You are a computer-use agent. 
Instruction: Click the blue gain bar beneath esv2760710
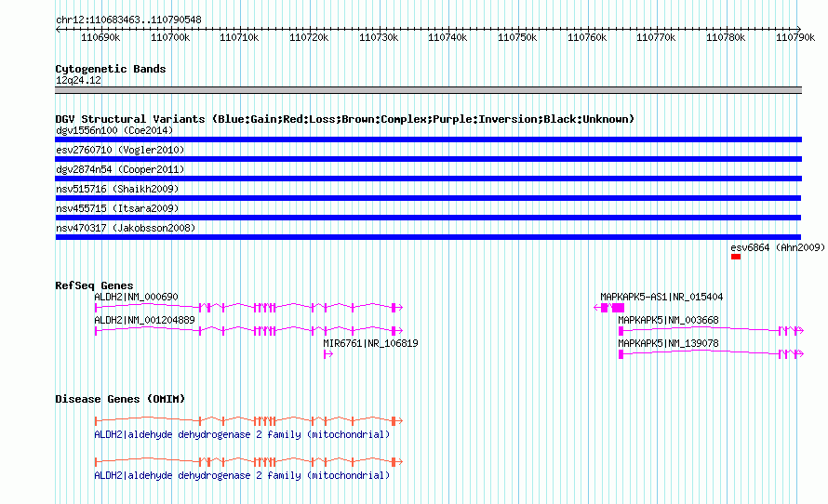[428, 159]
